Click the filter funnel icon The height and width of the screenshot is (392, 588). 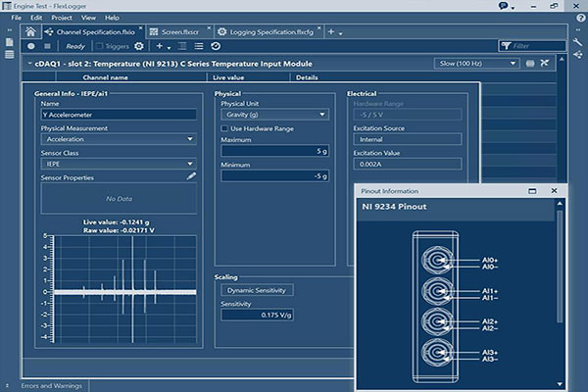506,46
